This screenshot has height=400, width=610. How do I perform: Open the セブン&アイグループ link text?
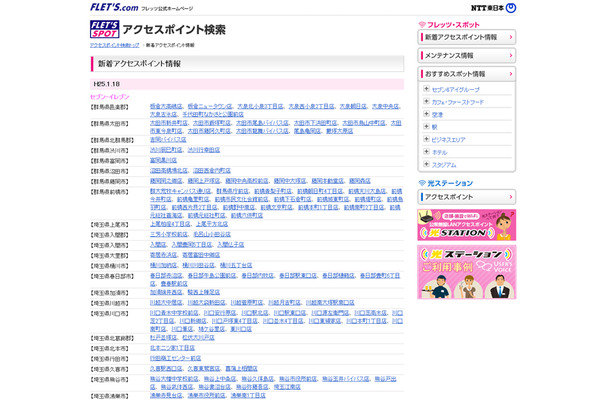456,89
